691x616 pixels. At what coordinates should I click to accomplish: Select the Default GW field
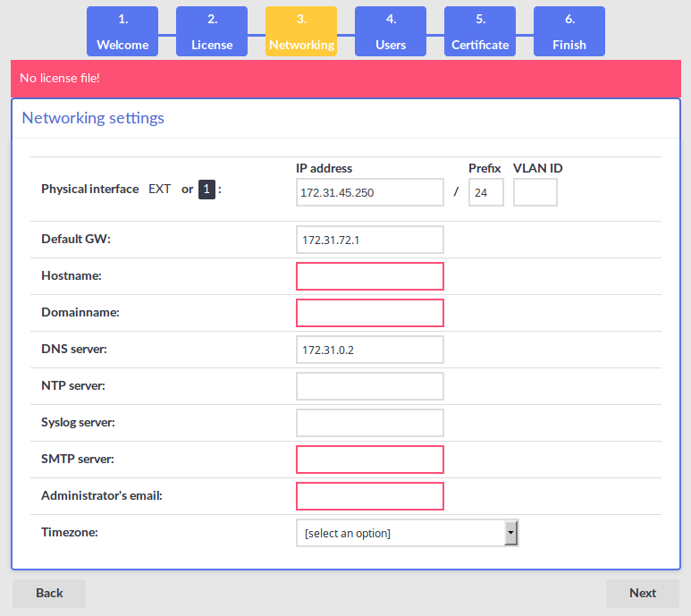tap(369, 240)
